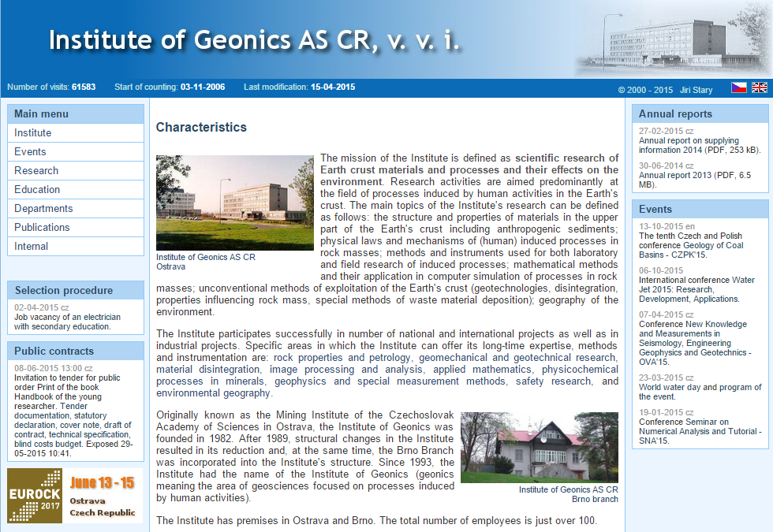The height and width of the screenshot is (532, 773).
Task: Select Education in main menu
Action: tap(37, 189)
